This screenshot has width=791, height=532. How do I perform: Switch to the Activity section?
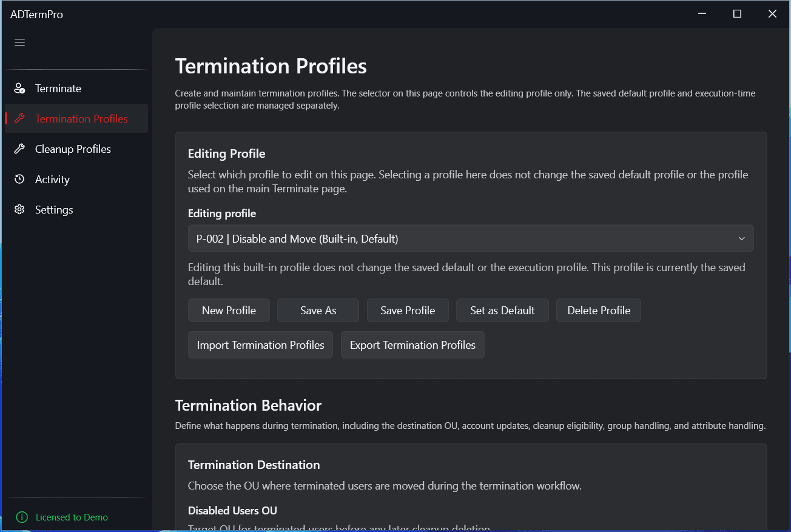click(x=53, y=179)
